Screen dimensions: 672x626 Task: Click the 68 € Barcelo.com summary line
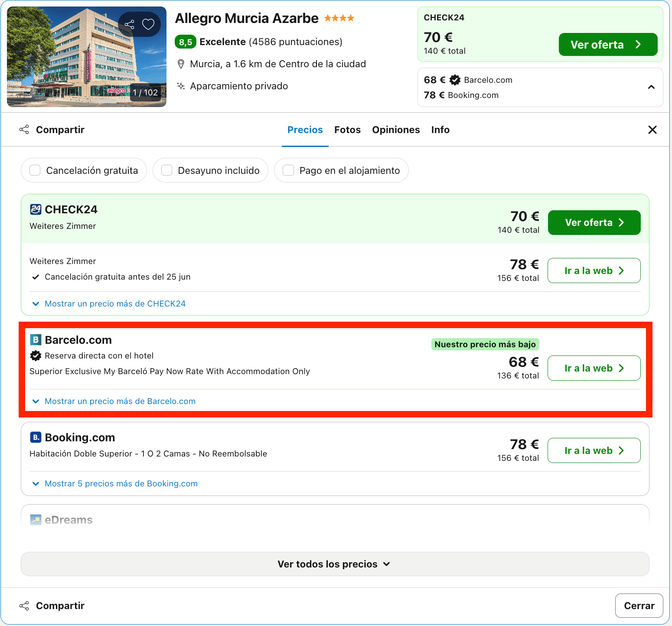468,80
